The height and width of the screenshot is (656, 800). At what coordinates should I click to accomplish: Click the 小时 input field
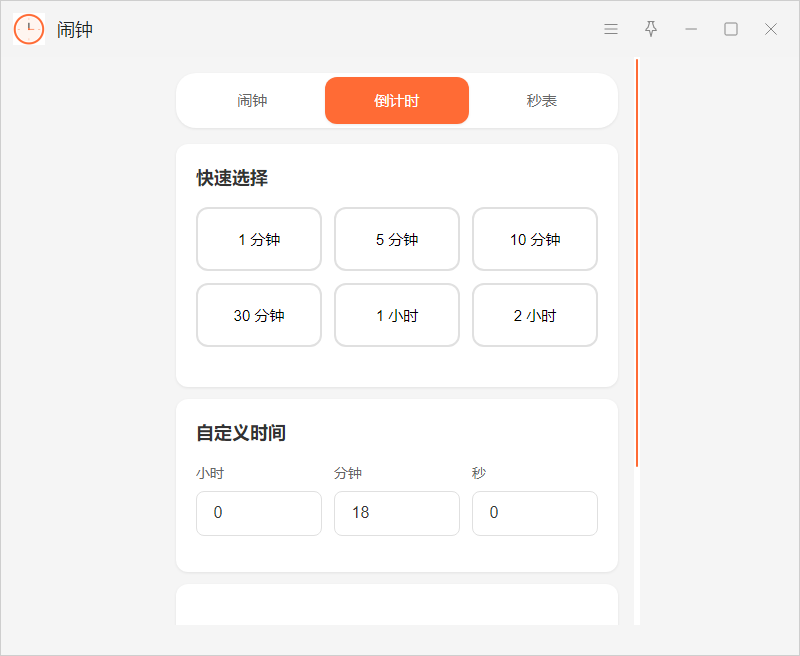click(x=259, y=513)
